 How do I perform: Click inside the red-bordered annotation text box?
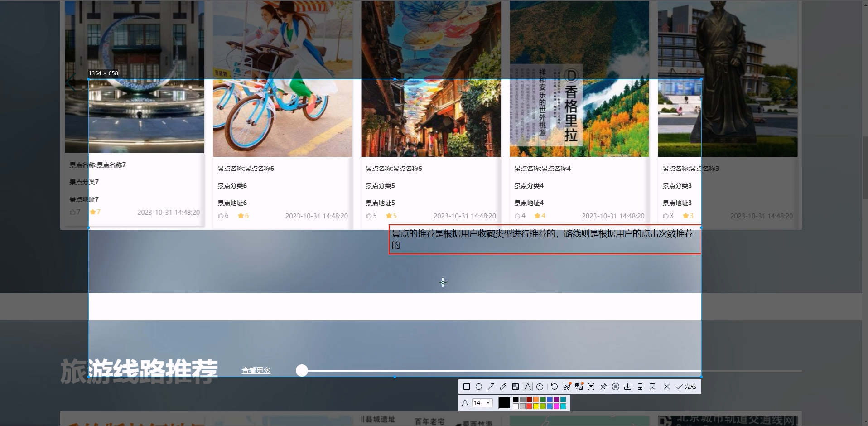click(545, 239)
